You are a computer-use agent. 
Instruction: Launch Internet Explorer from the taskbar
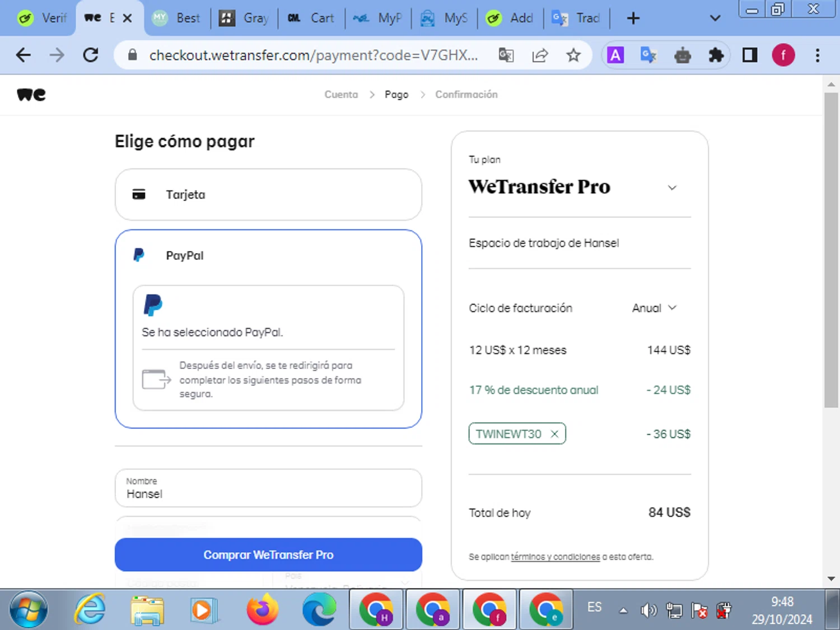pos(90,609)
